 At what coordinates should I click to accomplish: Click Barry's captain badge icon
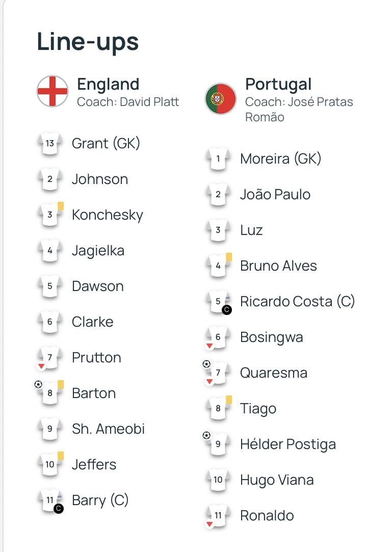[59, 508]
